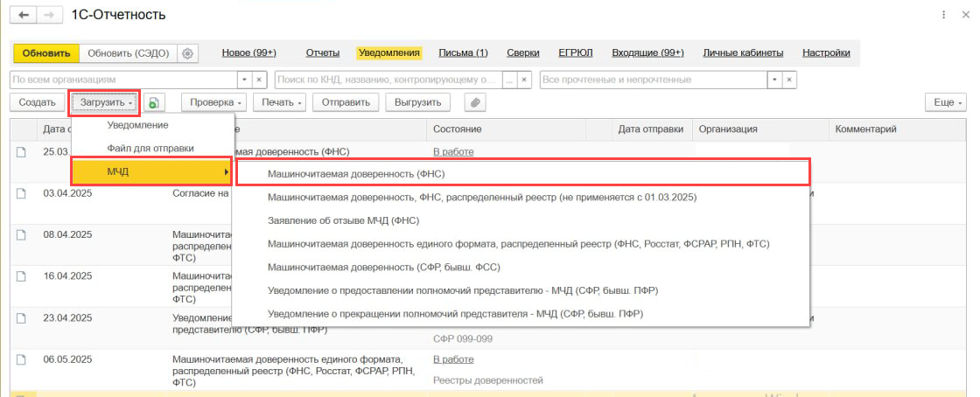Expand the read/unread filter dropdown arrow
Viewport: 980px width, 397px height.
(775, 80)
